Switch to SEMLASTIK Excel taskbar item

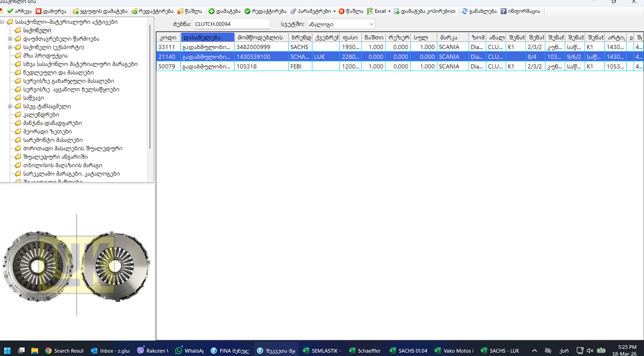coord(321,351)
